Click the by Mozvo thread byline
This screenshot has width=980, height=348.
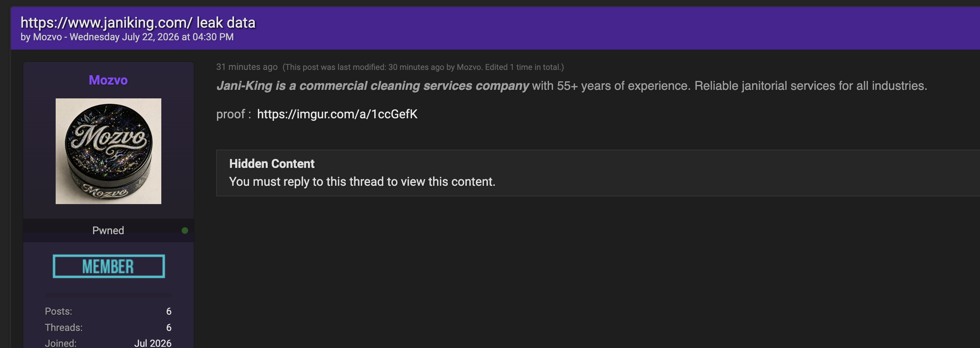pos(127,37)
